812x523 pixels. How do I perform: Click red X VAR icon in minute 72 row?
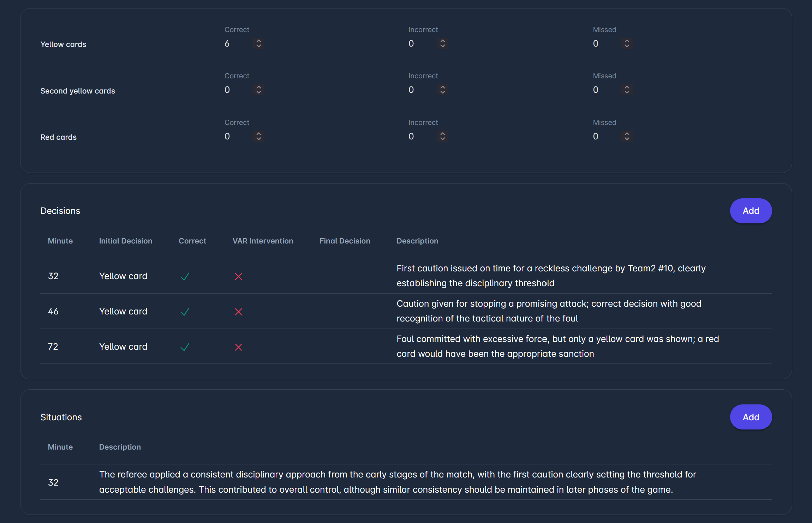239,347
